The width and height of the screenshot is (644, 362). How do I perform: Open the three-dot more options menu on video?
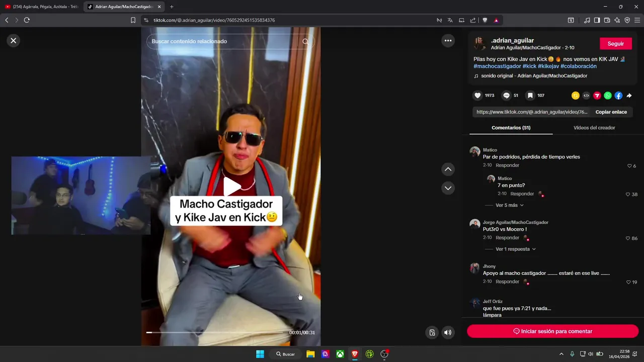click(448, 41)
